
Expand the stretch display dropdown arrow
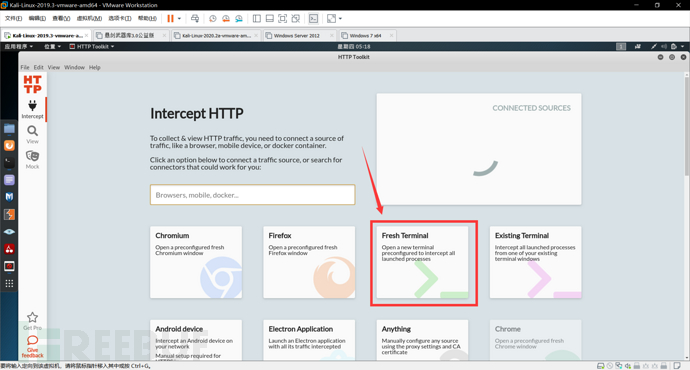click(340, 18)
